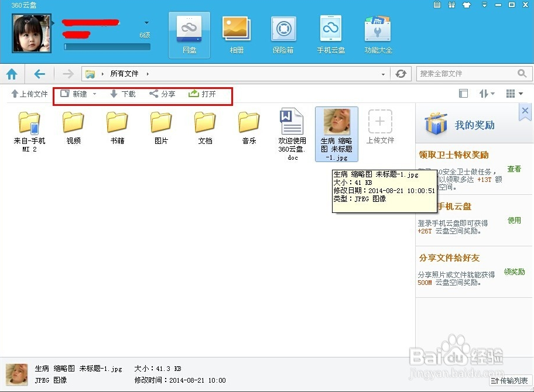534x392 pixels.
Task: Select the 音乐 folder
Action: (249, 128)
